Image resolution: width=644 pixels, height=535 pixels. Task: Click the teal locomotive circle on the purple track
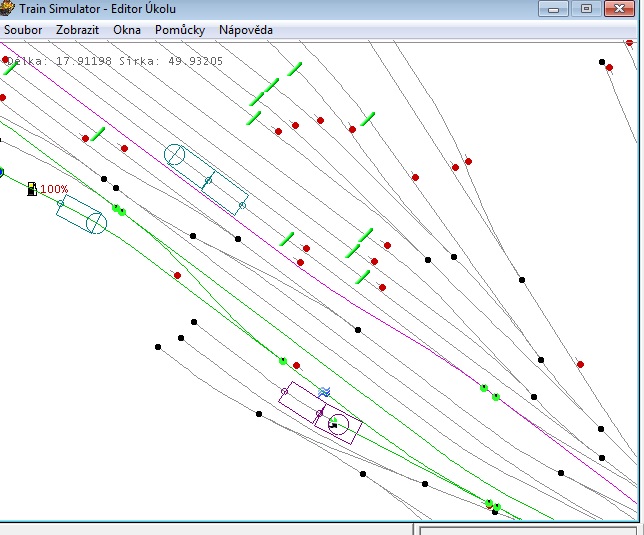point(175,154)
